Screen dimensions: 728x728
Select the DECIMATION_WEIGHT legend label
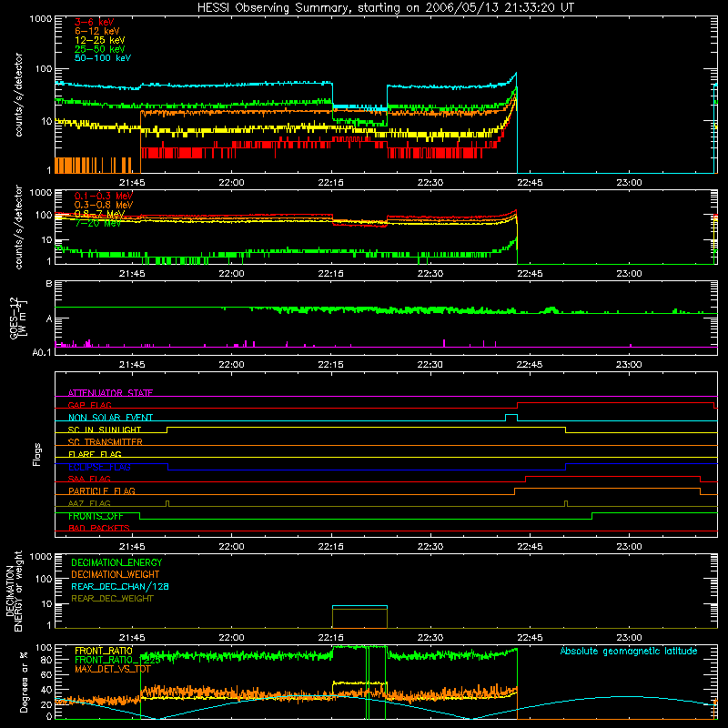pos(116,574)
